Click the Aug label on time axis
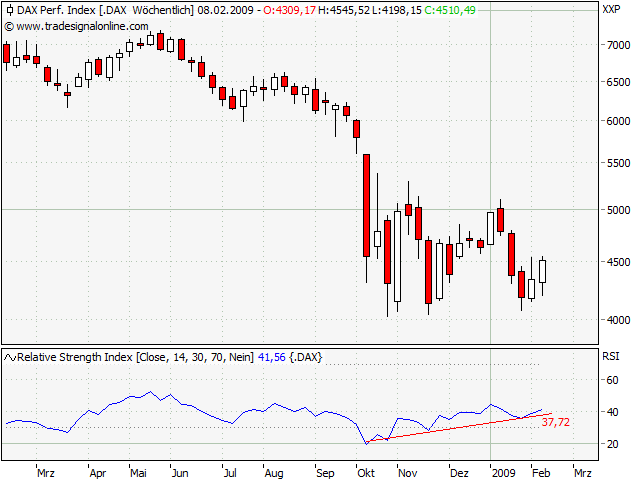 pyautogui.click(x=274, y=473)
